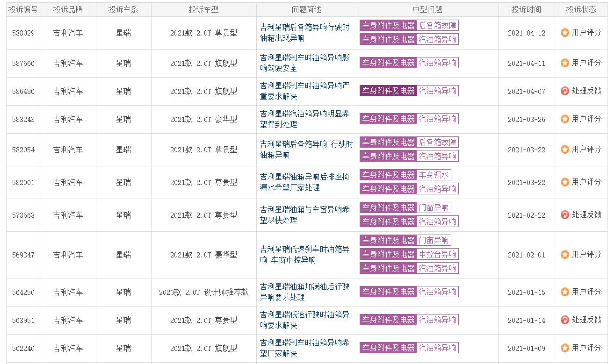Image resolution: width=615 pixels, height=364 pixels.
Task: Open complaint 吉利星瑞油箱加满油后行驶异响要求处理
Action: click(x=304, y=292)
